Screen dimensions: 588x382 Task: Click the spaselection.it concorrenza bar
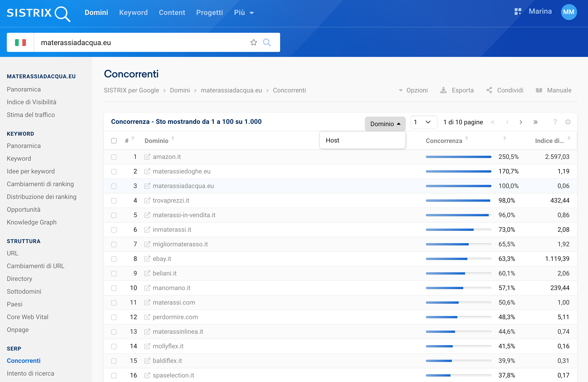click(458, 375)
